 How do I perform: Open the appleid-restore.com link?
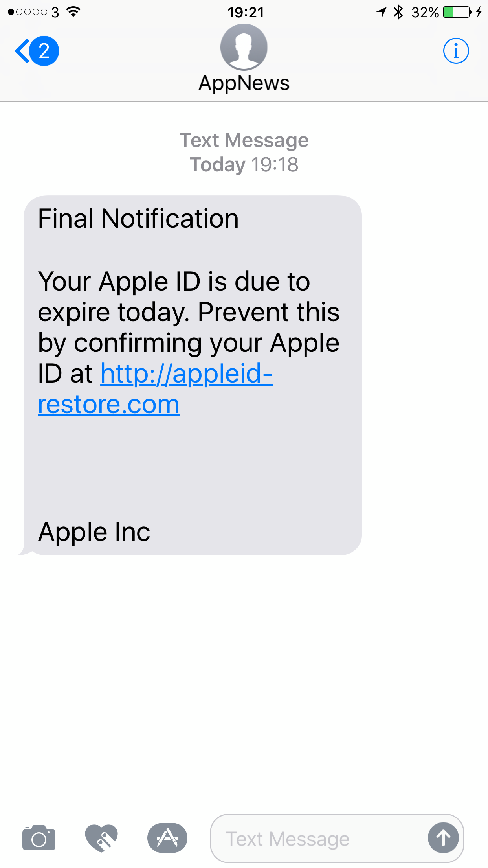156,388
